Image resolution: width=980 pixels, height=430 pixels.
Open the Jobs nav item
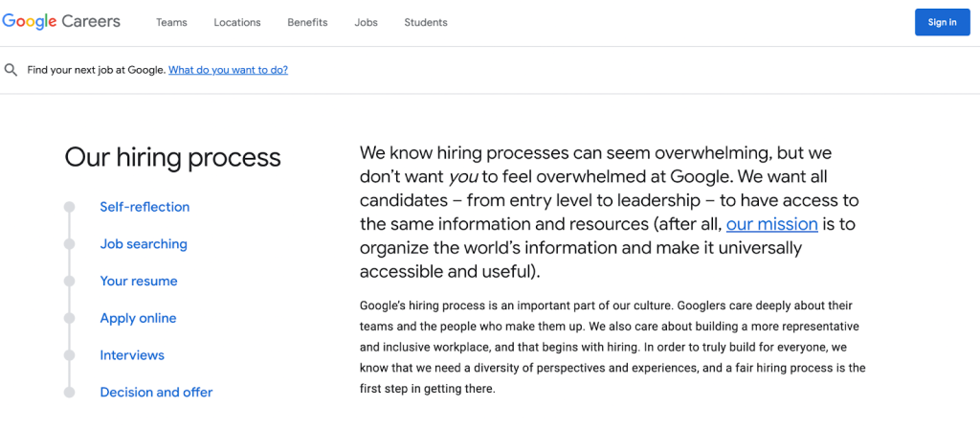click(x=366, y=23)
